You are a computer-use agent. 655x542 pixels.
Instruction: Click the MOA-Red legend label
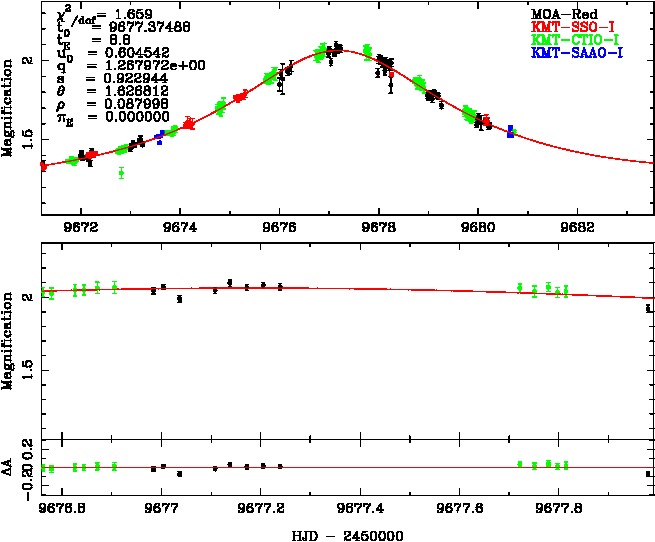click(563, 12)
